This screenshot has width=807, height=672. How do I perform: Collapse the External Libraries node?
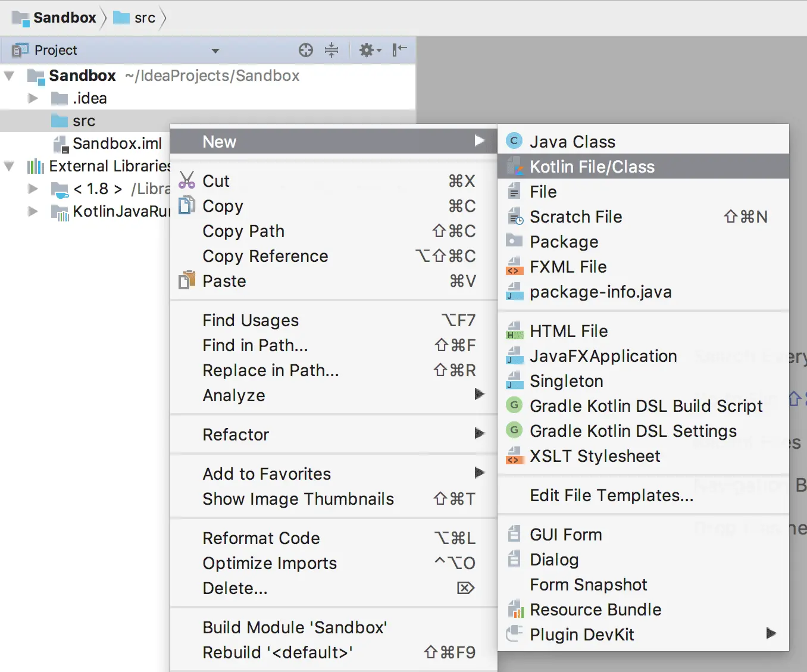(10, 166)
